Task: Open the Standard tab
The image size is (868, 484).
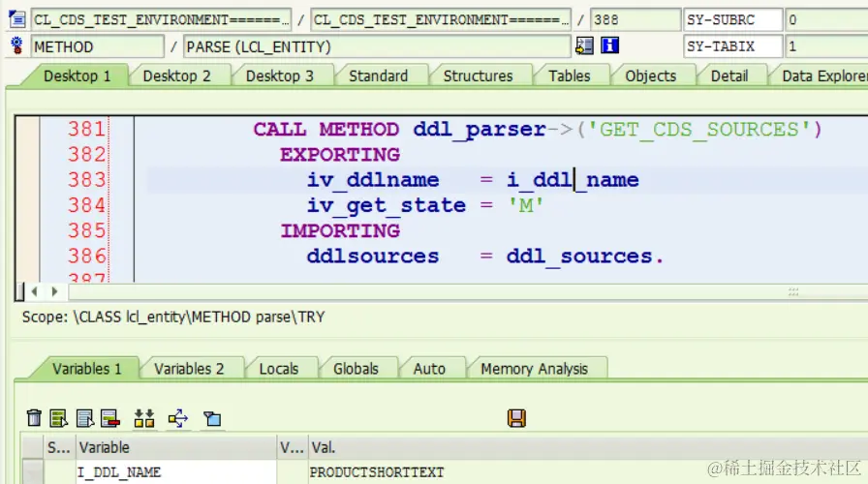Action: pyautogui.click(x=378, y=76)
